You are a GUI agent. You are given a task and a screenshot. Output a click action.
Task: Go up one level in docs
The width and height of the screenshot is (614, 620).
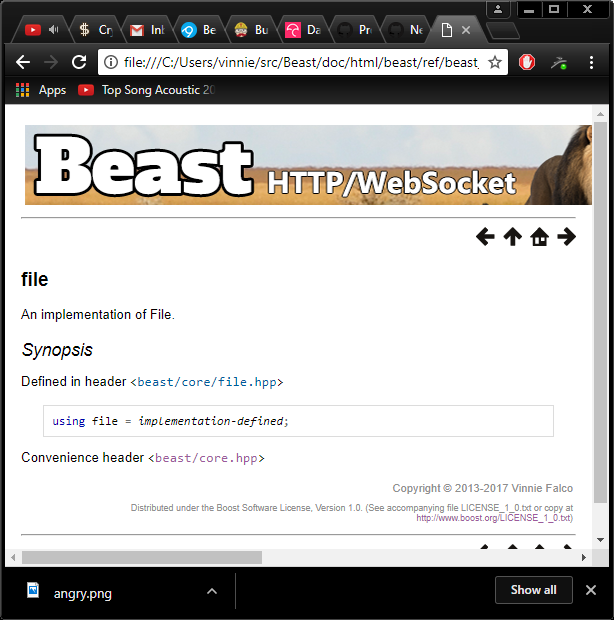(x=512, y=237)
